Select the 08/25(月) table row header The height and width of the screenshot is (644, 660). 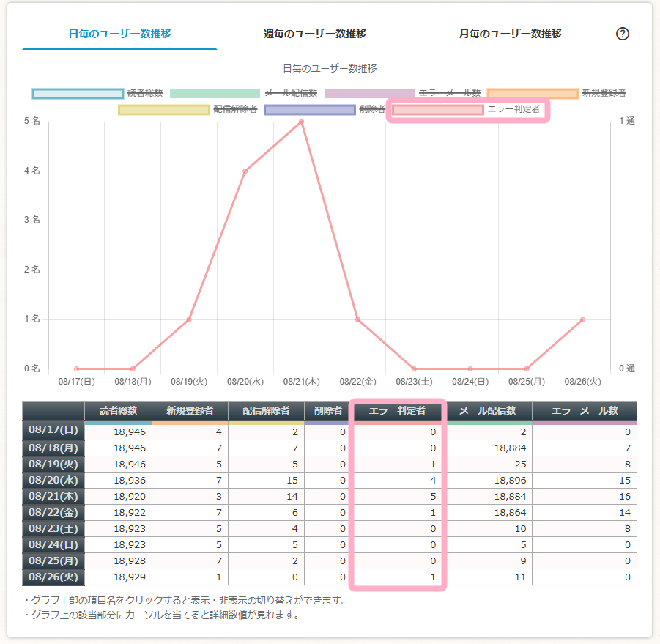coord(53,560)
